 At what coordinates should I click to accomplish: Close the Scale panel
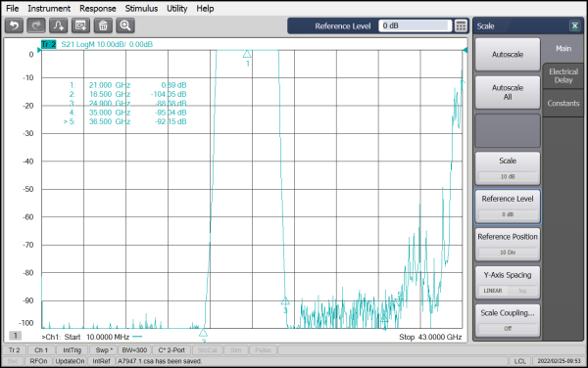(x=574, y=25)
